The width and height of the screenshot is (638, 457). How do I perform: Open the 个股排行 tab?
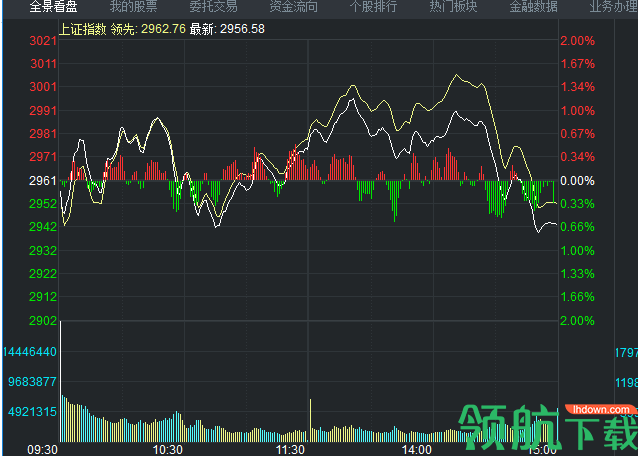click(x=374, y=7)
